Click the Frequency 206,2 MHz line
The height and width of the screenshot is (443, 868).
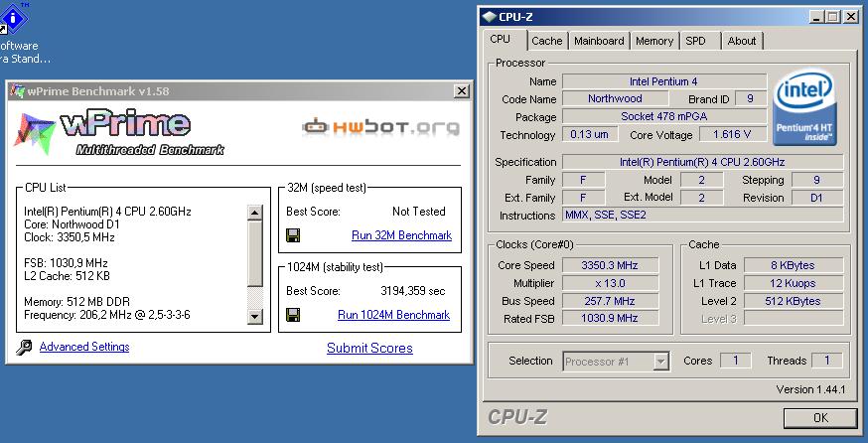point(107,315)
